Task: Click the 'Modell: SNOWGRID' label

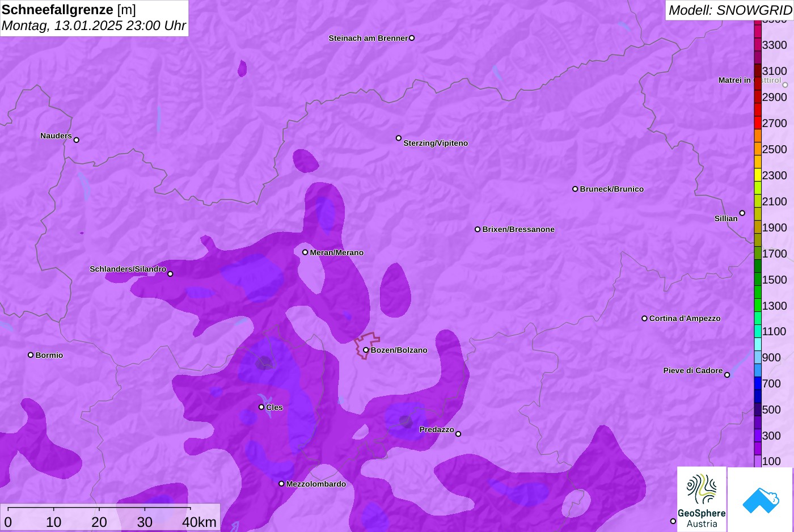Action: (x=730, y=10)
